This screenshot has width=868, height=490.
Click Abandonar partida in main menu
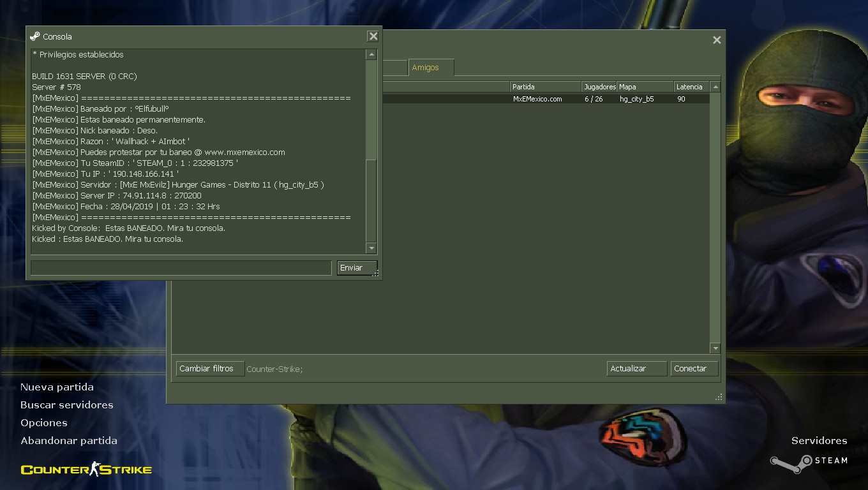(69, 441)
